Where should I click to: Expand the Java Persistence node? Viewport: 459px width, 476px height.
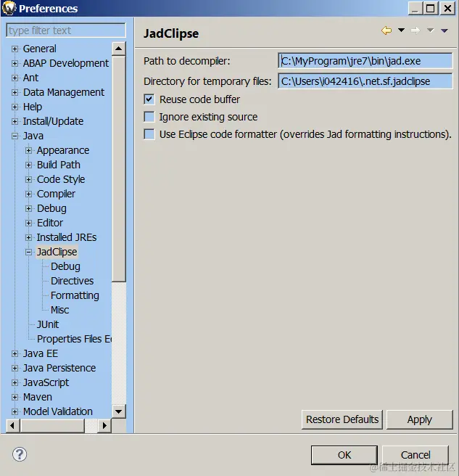tap(15, 368)
